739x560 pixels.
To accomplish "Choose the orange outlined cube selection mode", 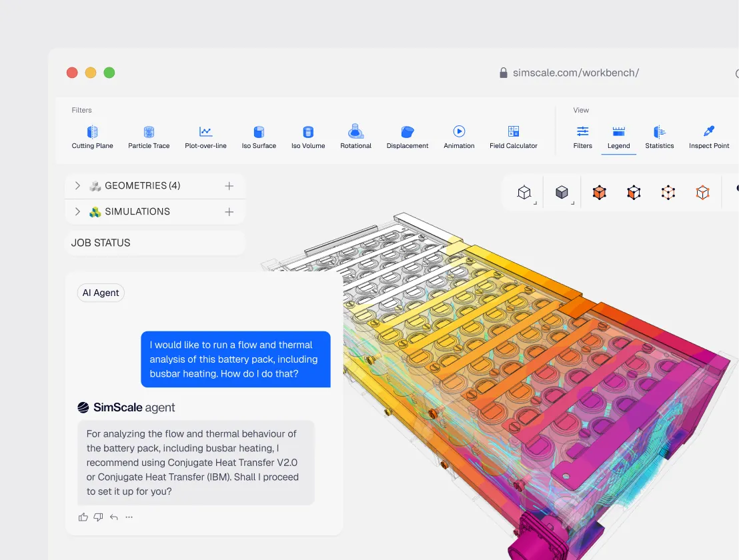I will (x=703, y=192).
